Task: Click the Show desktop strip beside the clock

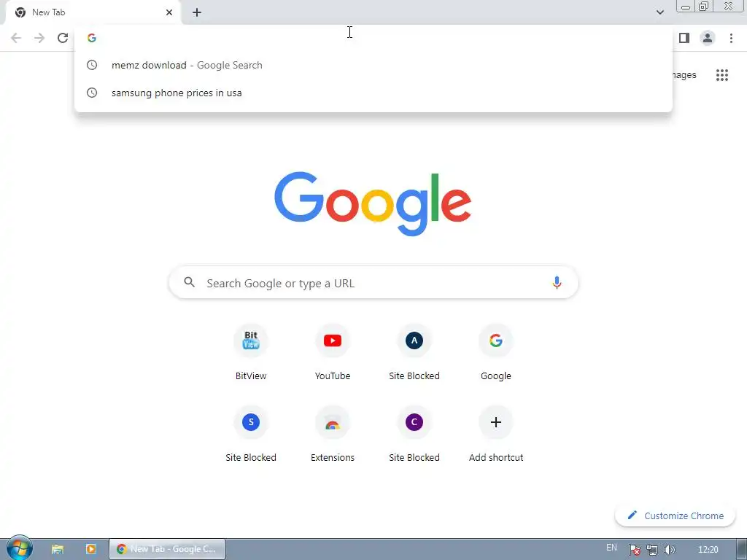Action: 742,550
